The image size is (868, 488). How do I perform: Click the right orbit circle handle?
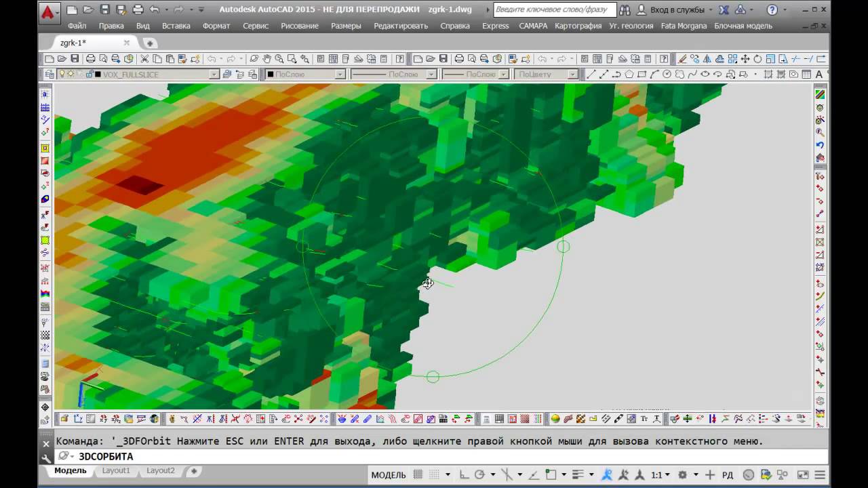563,247
